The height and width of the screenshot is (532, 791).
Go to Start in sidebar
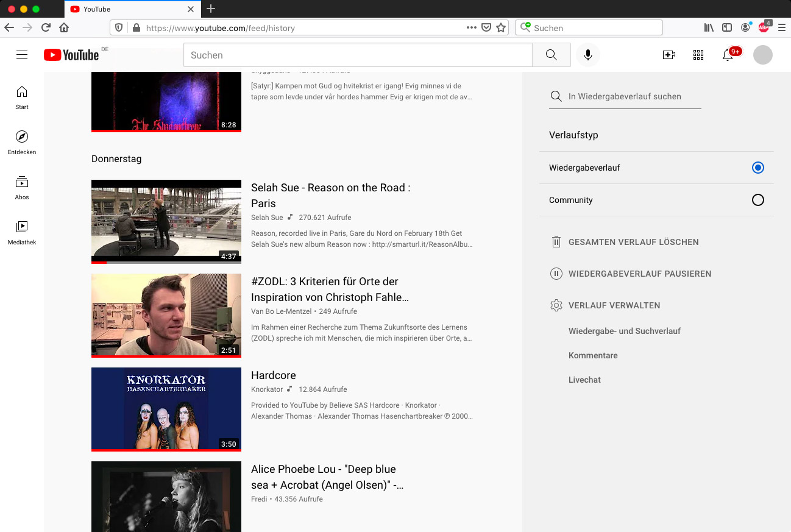click(22, 98)
